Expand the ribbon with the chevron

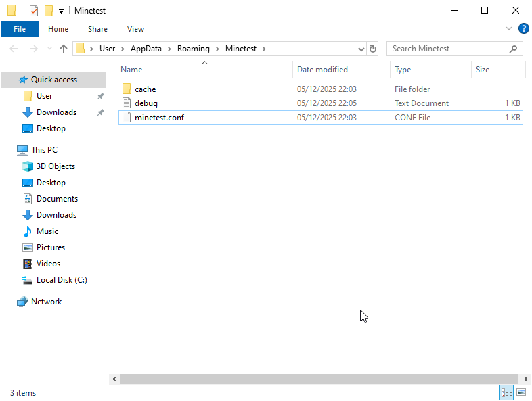[x=508, y=28]
